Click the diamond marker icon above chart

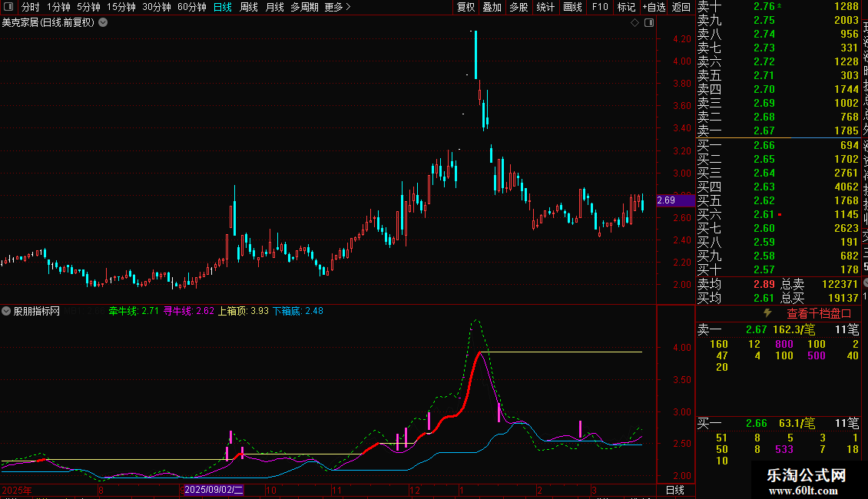pyautogui.click(x=635, y=23)
